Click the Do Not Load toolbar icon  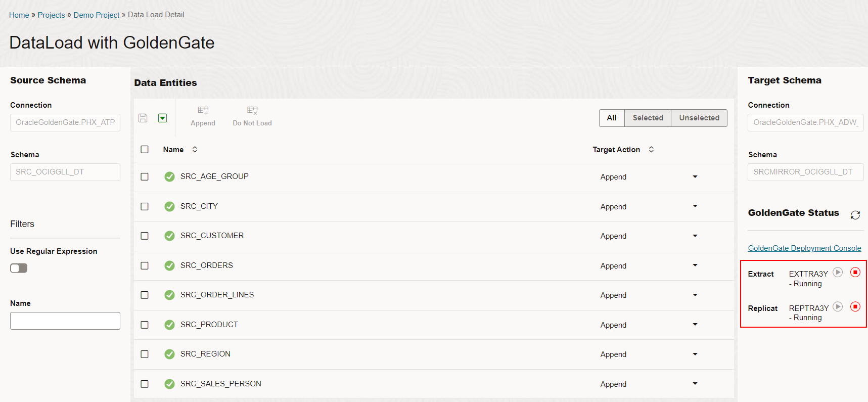point(252,116)
